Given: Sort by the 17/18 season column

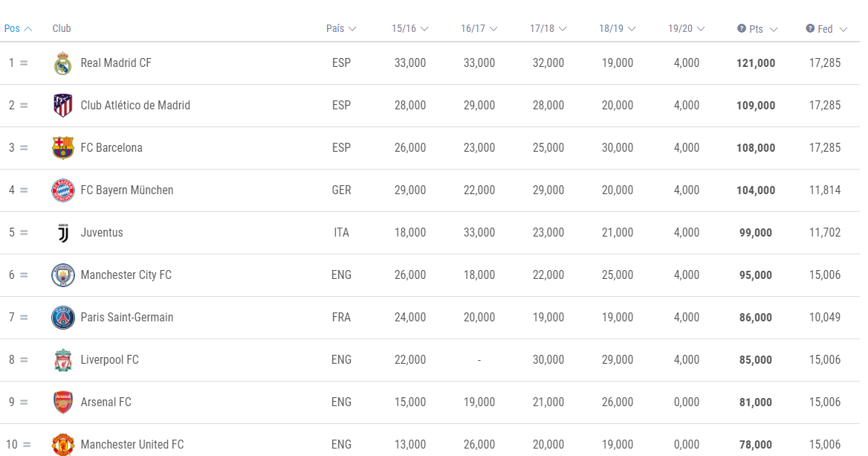Looking at the screenshot, I should pyautogui.click(x=548, y=28).
